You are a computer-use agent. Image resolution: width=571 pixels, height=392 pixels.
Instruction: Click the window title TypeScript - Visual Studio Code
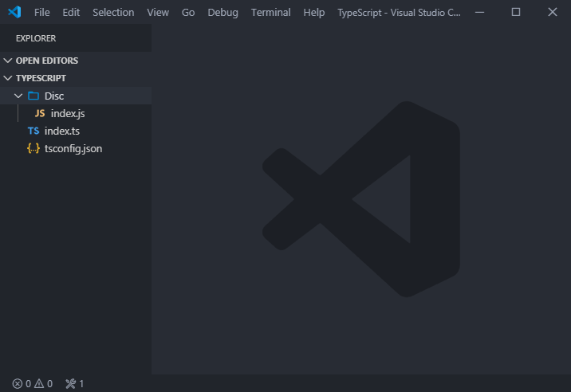[399, 13]
